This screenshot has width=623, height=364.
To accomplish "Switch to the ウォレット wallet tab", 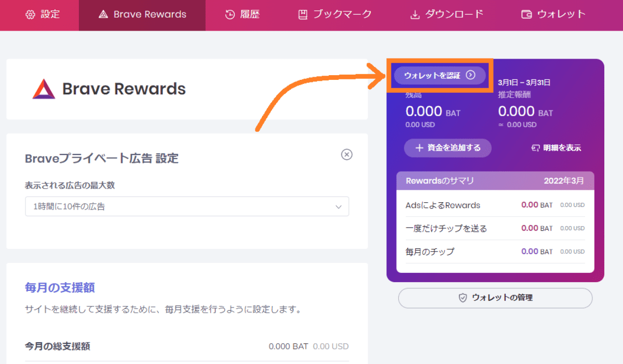I will click(553, 15).
